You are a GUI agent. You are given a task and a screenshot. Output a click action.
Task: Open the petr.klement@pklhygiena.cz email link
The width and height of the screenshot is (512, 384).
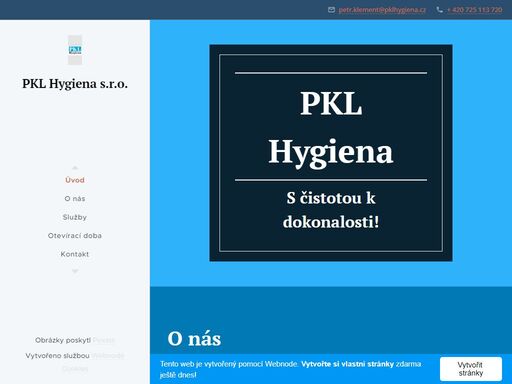click(382, 10)
